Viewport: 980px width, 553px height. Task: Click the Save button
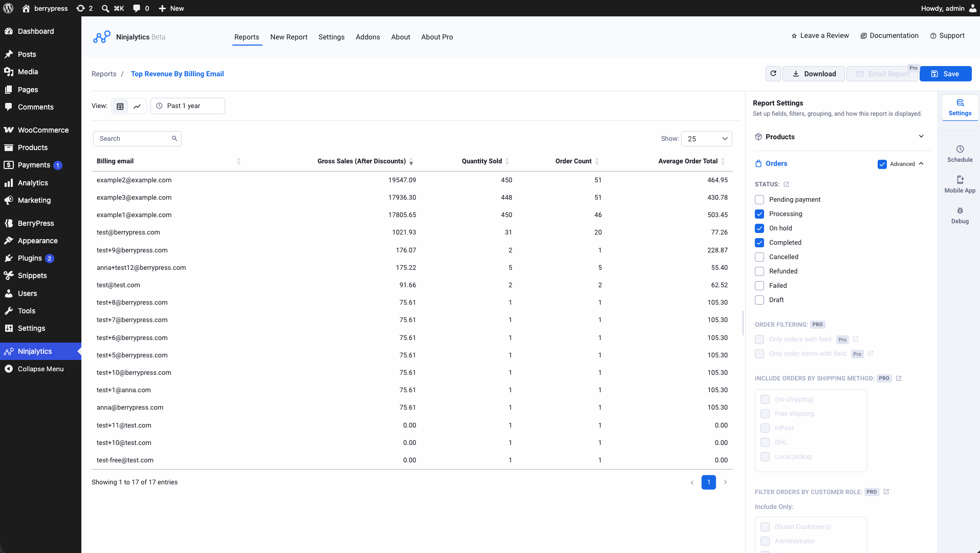coord(945,74)
